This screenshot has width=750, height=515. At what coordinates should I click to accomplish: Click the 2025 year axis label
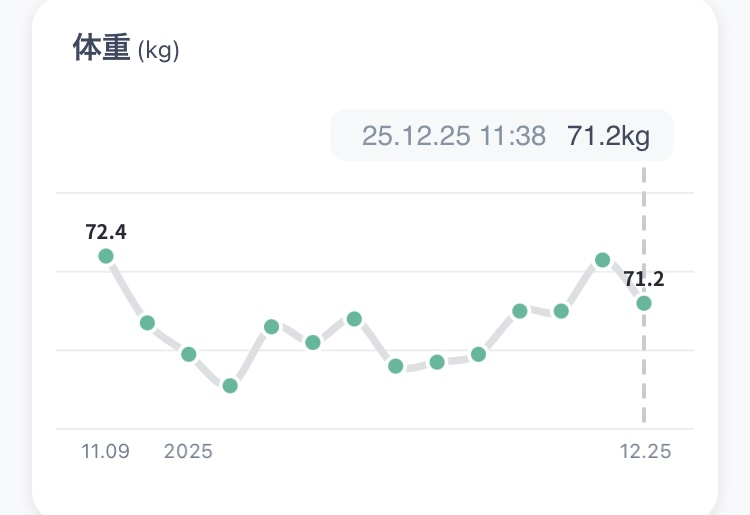click(188, 452)
